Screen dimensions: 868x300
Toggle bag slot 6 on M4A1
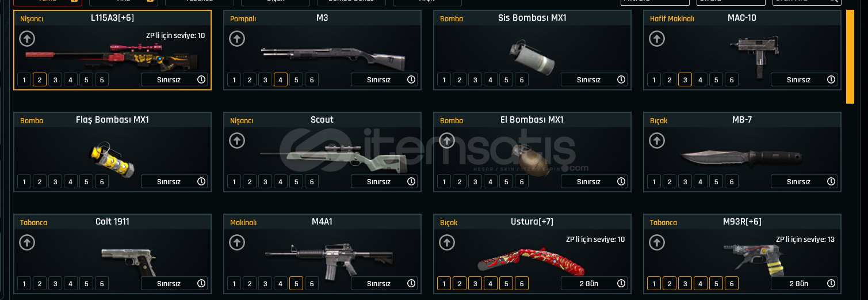(x=312, y=283)
